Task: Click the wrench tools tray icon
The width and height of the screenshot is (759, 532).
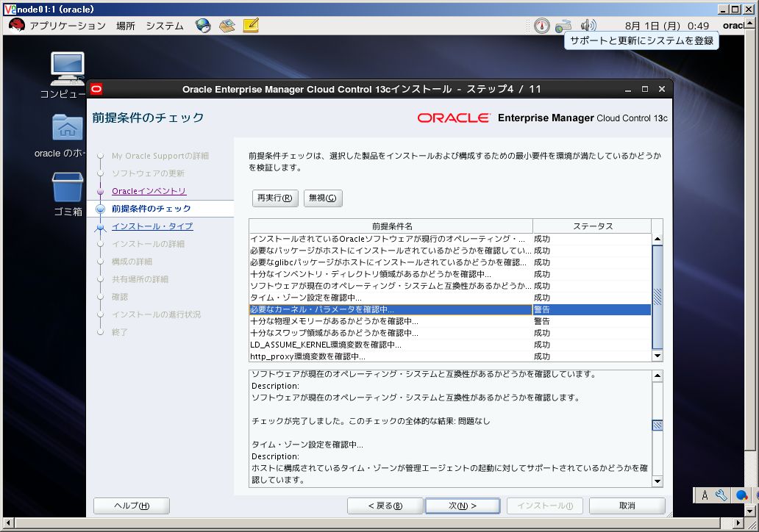Action: [x=721, y=495]
